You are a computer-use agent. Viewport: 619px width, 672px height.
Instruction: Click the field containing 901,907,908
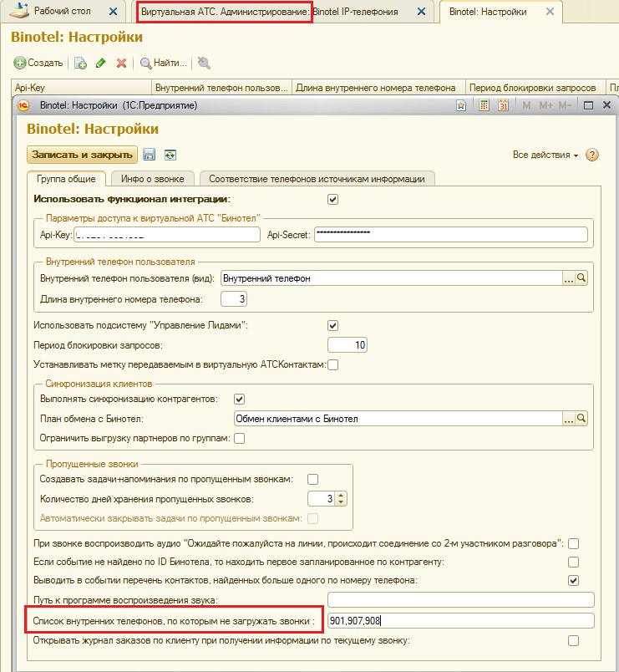click(461, 620)
